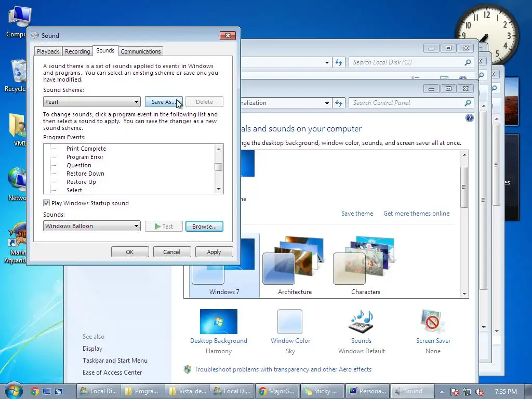Open Action Center flag tray icon
The image size is (532, 399).
coord(455,392)
